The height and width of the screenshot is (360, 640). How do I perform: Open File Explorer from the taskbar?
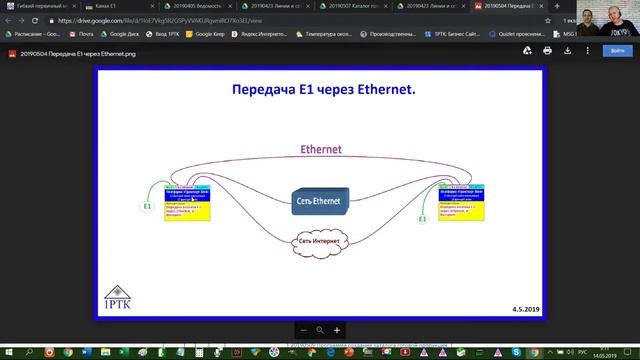[x=105, y=352]
